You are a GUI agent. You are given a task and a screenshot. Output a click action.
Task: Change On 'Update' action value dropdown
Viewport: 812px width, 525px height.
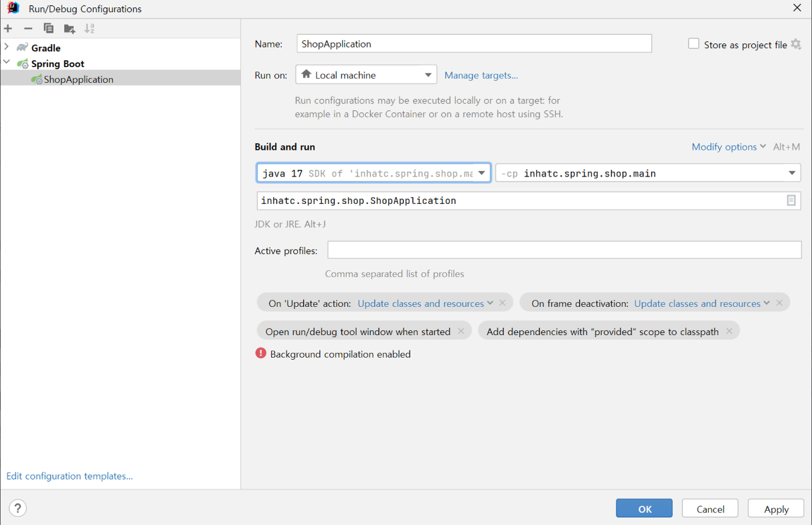tap(425, 303)
